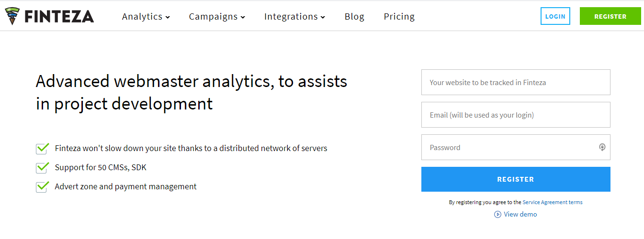Click the 'Advanced webmaster analytics' headline
Viewport: 644px width, 239px height.
tap(192, 92)
